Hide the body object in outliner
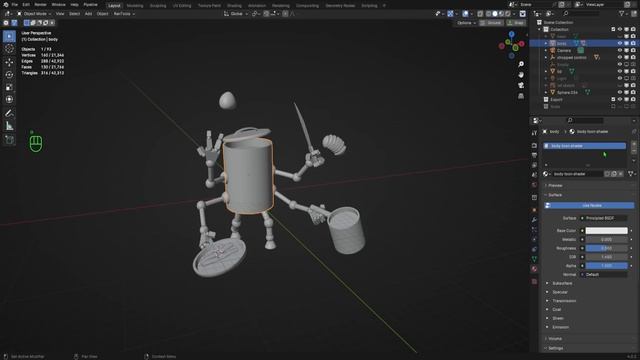 coord(620,43)
